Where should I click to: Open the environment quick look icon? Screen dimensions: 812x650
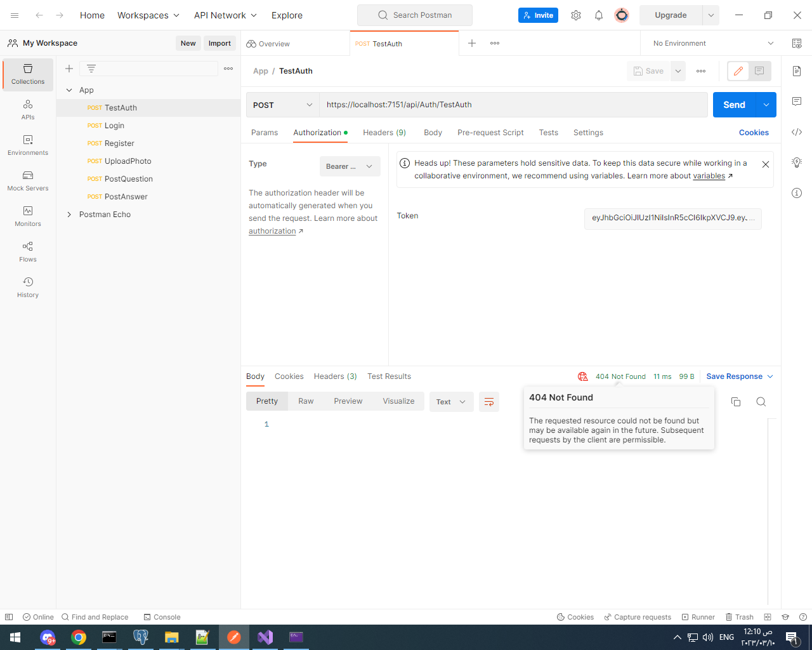point(797,43)
